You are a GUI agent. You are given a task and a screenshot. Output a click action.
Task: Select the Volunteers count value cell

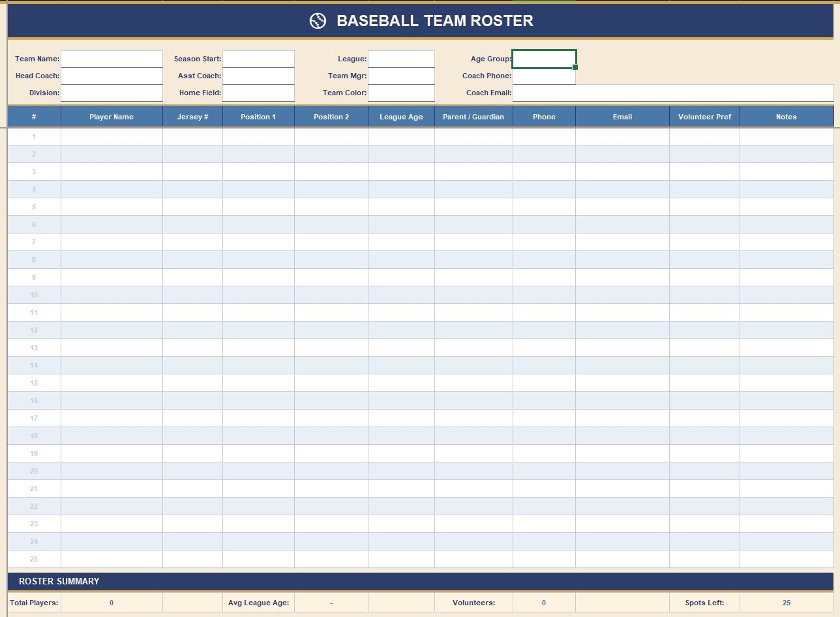(x=544, y=603)
